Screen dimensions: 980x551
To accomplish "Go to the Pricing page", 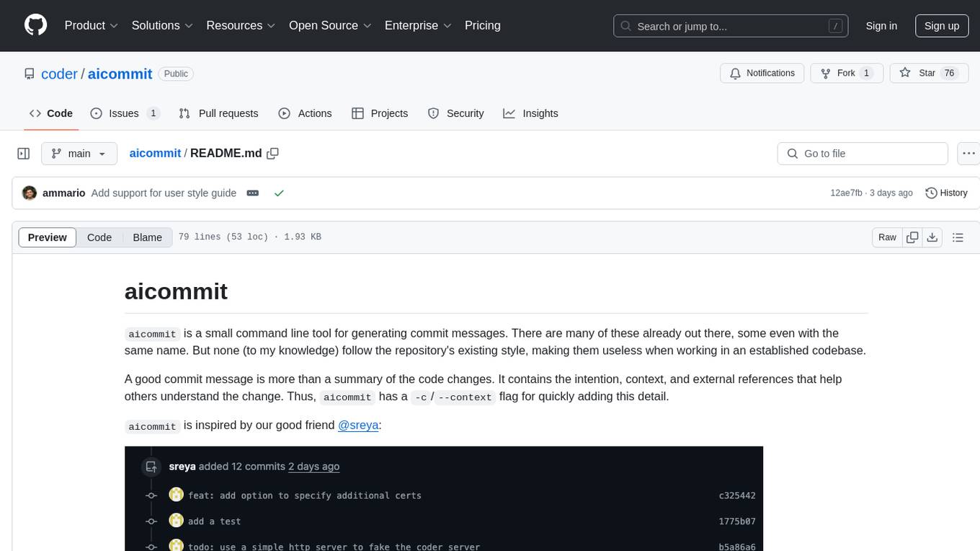I will pos(483,25).
